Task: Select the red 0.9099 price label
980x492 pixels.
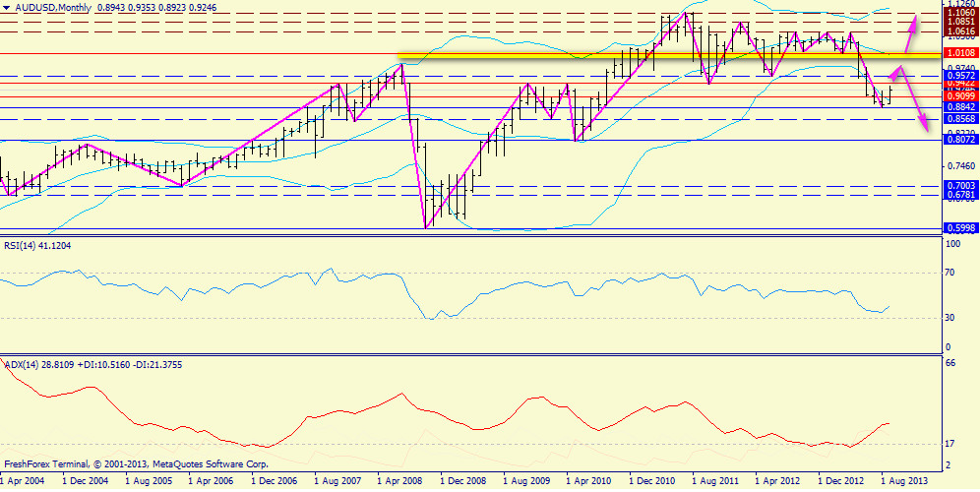Action: 959,96
